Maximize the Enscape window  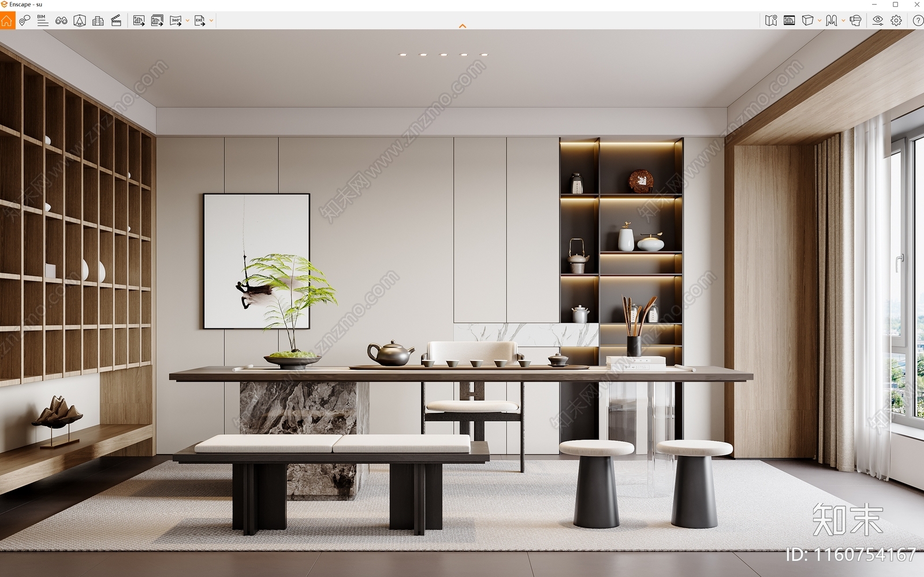pos(896,5)
